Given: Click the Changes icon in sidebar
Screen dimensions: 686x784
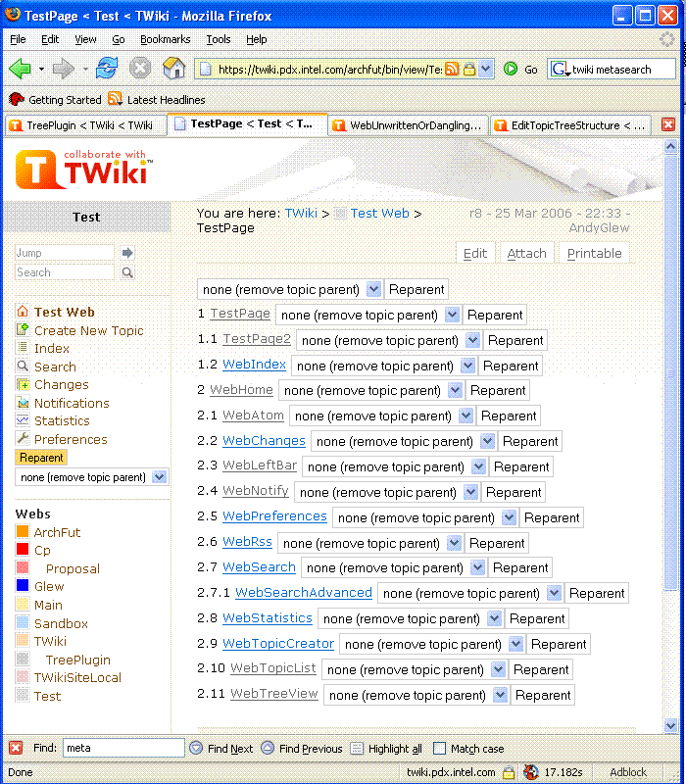Looking at the screenshot, I should (23, 384).
